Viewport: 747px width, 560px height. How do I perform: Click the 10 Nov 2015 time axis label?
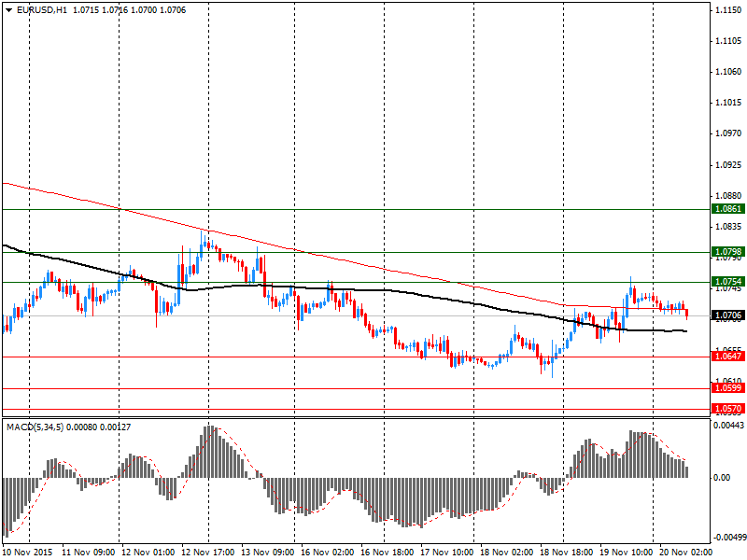point(28,553)
